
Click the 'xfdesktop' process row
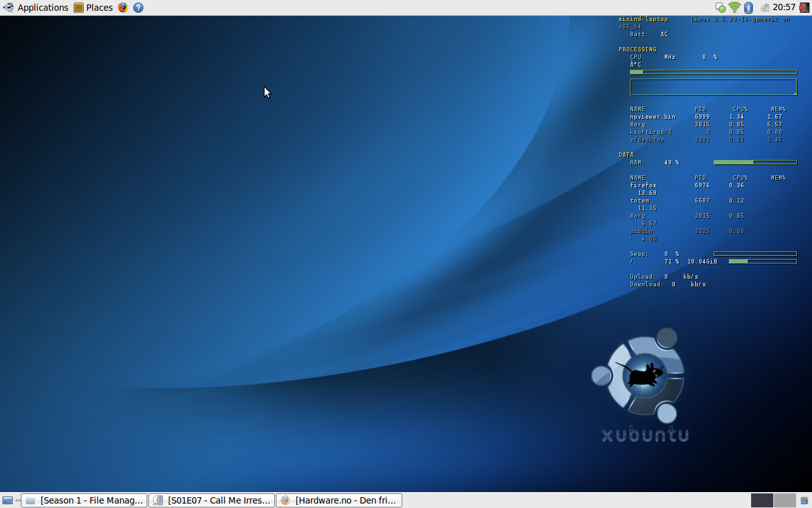(x=707, y=140)
